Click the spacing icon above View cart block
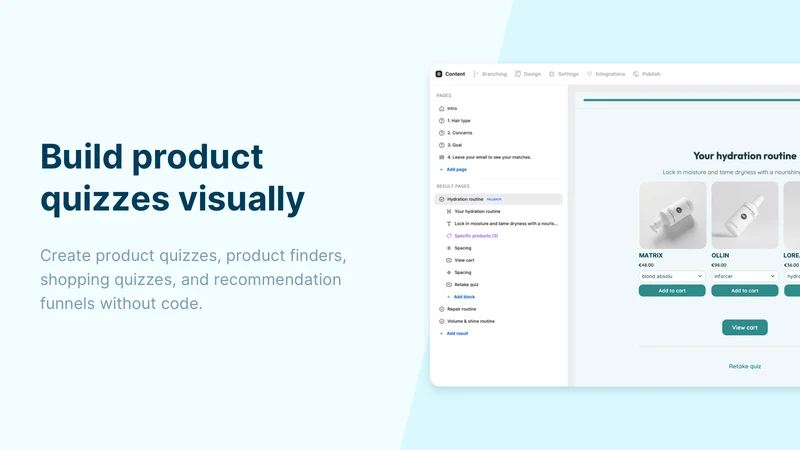800x450 pixels. (x=449, y=248)
